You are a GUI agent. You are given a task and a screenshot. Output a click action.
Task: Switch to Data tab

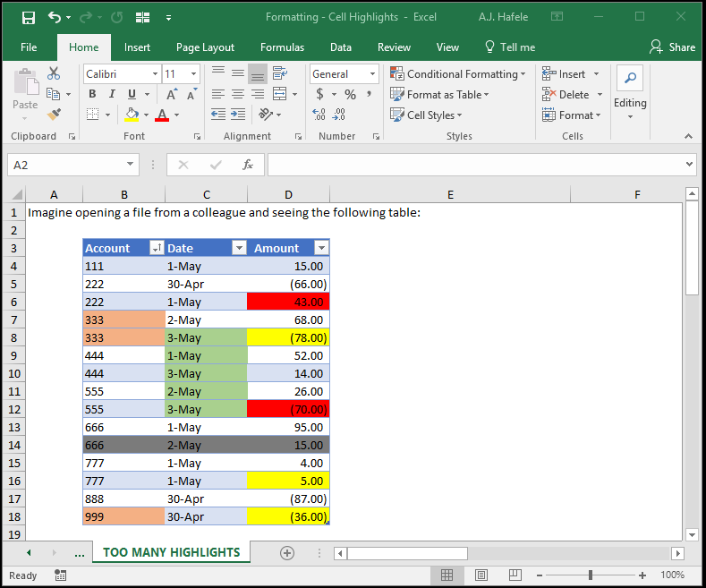[x=341, y=47]
